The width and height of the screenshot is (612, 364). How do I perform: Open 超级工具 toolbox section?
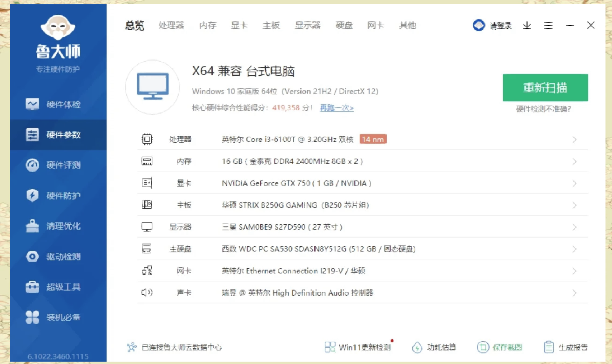tap(58, 287)
